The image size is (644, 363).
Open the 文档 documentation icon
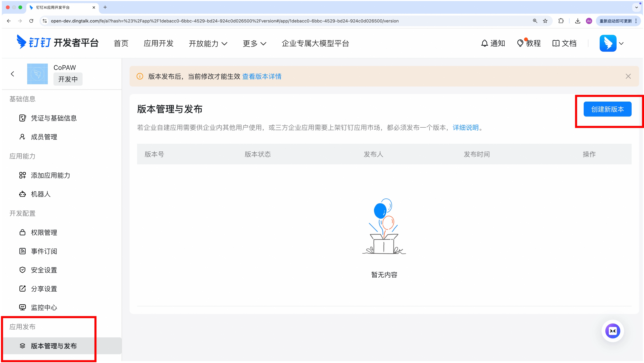pyautogui.click(x=564, y=43)
